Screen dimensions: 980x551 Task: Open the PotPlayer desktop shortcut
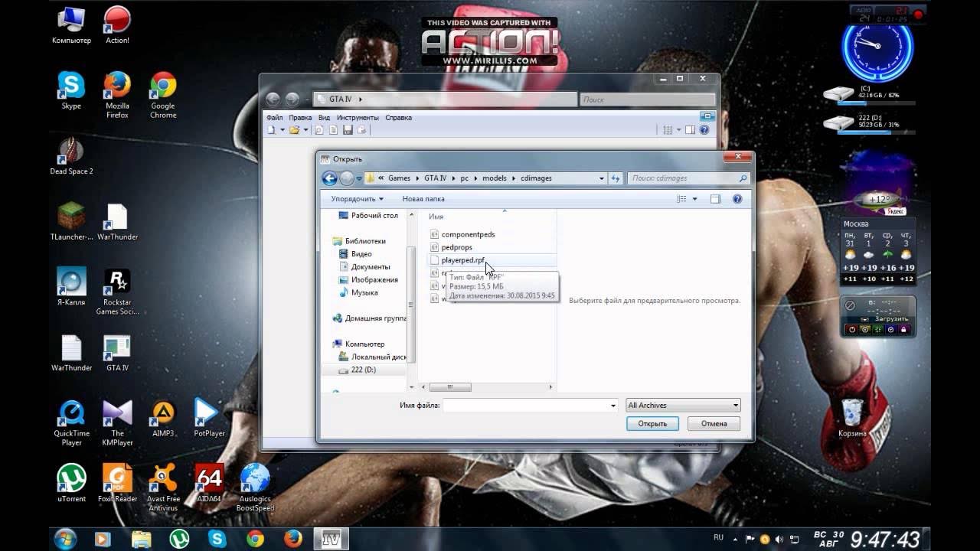click(x=209, y=418)
